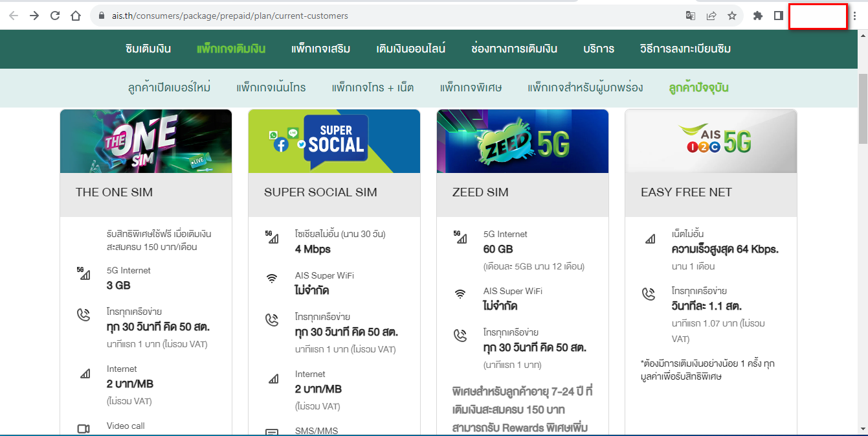Click the WiFi icon in SUPER SOCIAL SIM

click(272, 279)
